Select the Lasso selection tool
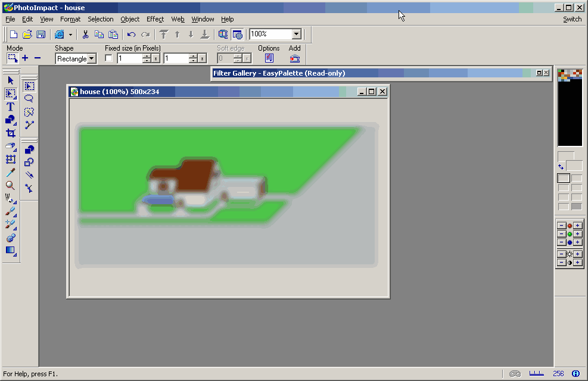 tap(29, 99)
